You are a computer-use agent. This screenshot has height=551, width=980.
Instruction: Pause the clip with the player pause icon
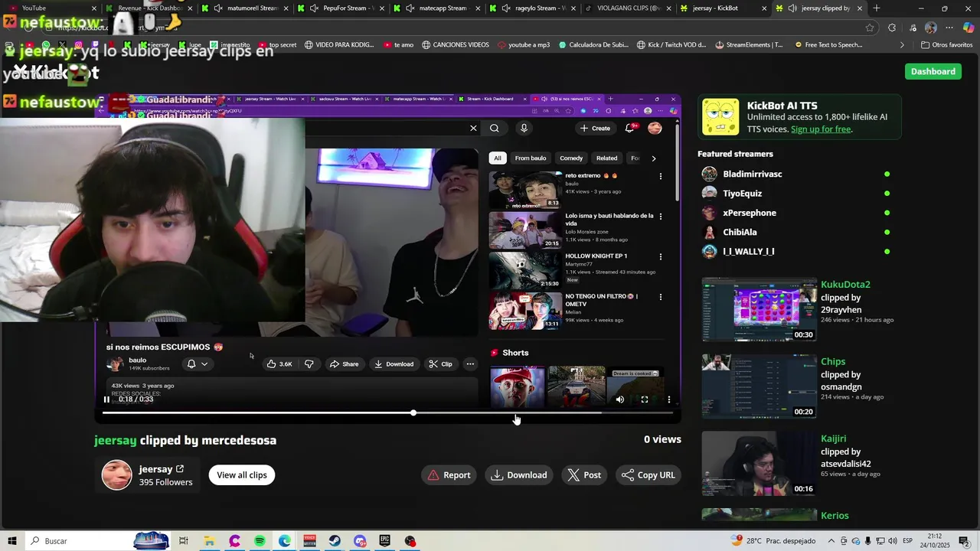click(106, 399)
